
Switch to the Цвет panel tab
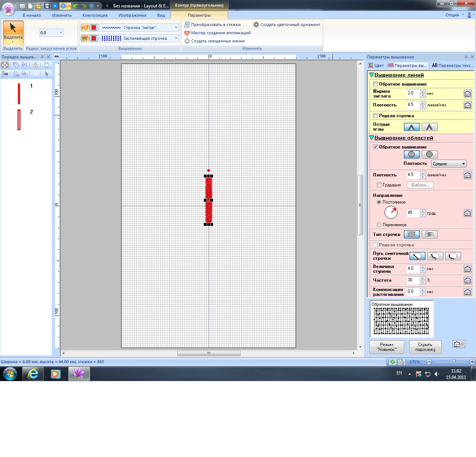click(x=376, y=65)
